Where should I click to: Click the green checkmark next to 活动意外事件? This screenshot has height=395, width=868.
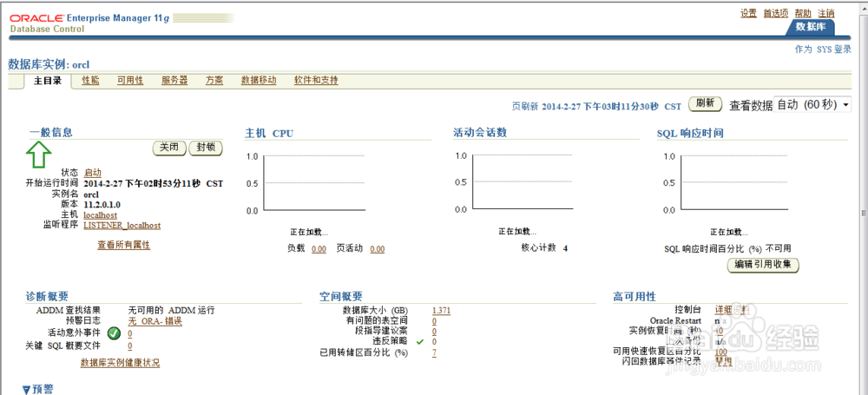(x=114, y=333)
